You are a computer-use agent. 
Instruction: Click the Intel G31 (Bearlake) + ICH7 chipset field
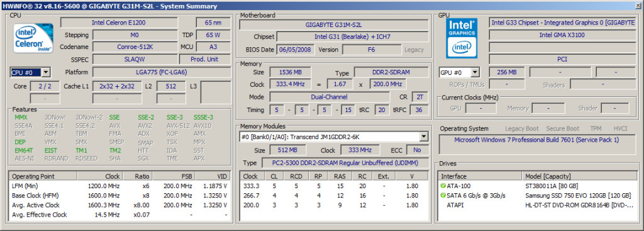coord(352,37)
